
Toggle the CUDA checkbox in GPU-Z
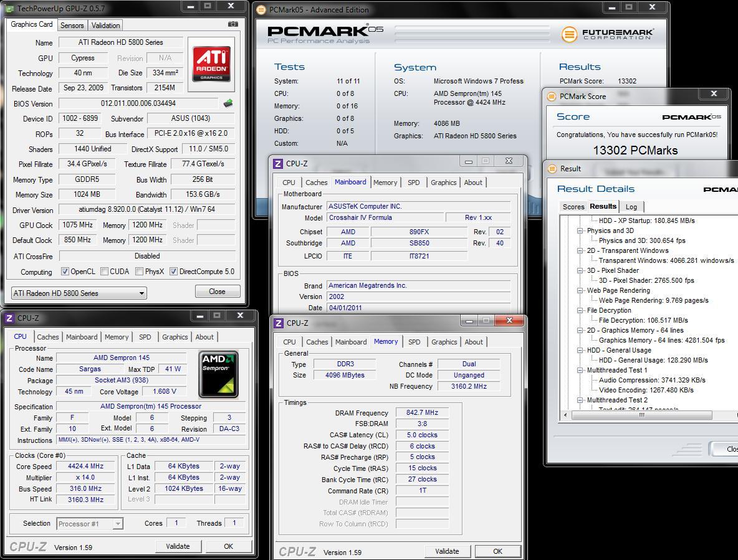tap(105, 272)
